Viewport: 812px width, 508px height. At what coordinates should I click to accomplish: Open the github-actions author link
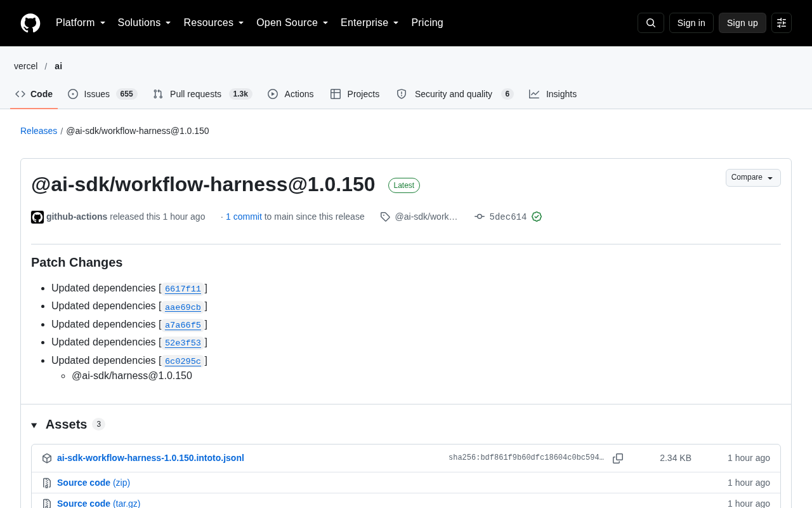pos(77,217)
